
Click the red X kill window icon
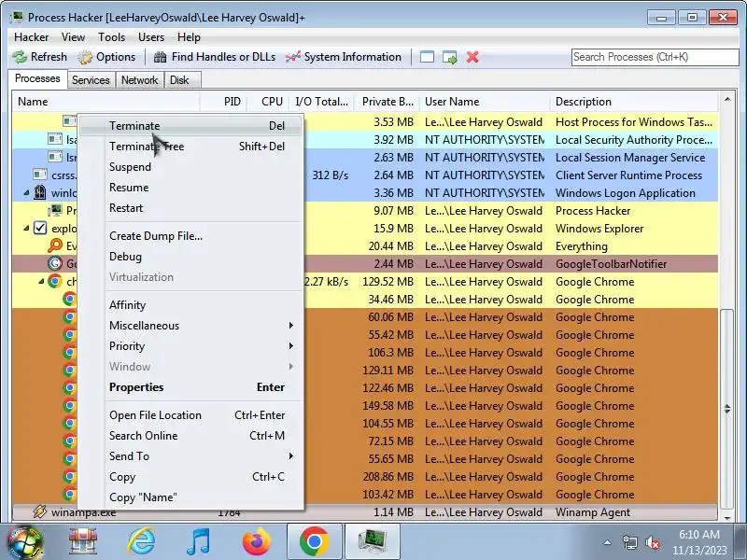point(472,57)
